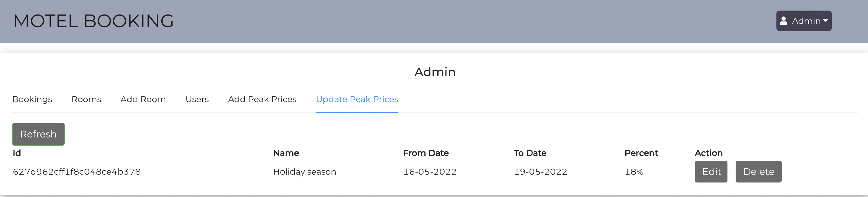
Task: Click the 18% percent value
Action: [x=634, y=172]
